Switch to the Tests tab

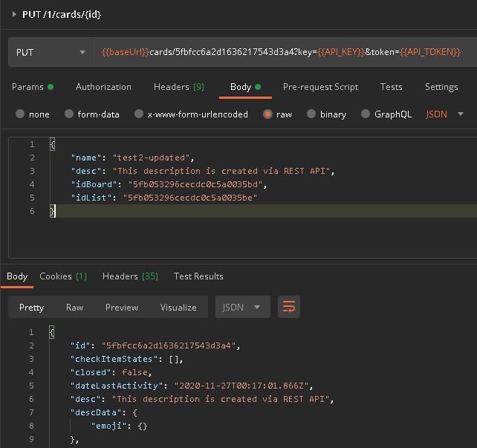coord(391,87)
